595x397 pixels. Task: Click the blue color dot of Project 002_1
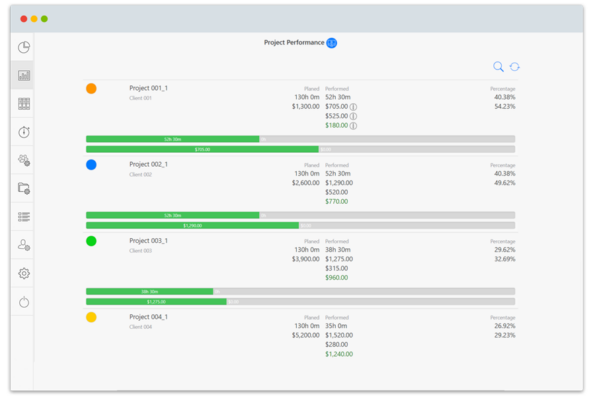point(91,165)
